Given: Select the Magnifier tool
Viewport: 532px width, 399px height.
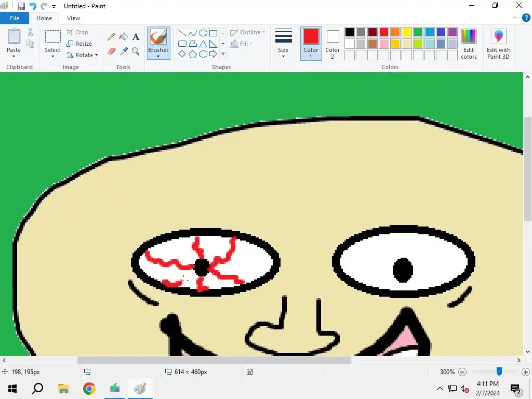Looking at the screenshot, I should click(136, 51).
